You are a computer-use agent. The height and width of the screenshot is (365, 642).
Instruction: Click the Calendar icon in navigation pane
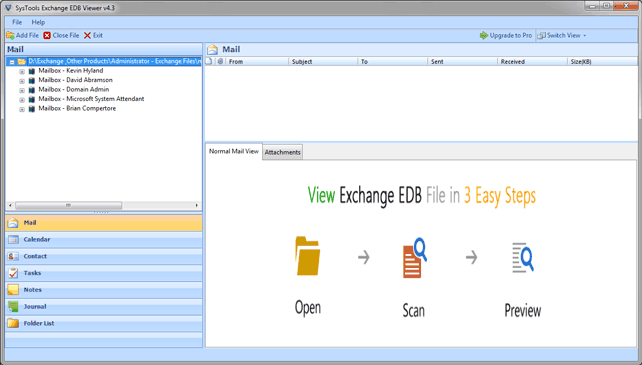tap(13, 240)
